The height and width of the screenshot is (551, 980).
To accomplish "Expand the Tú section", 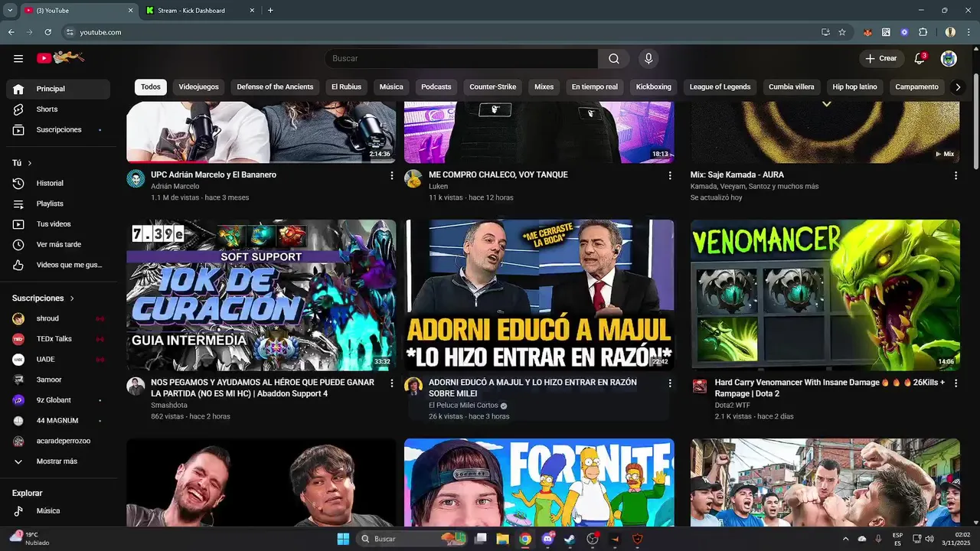I will point(22,163).
